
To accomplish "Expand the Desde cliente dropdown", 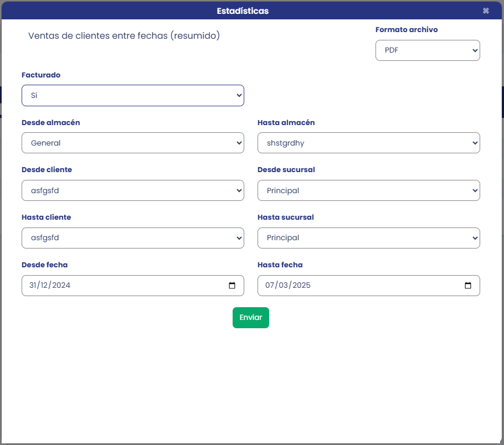I will click(133, 190).
